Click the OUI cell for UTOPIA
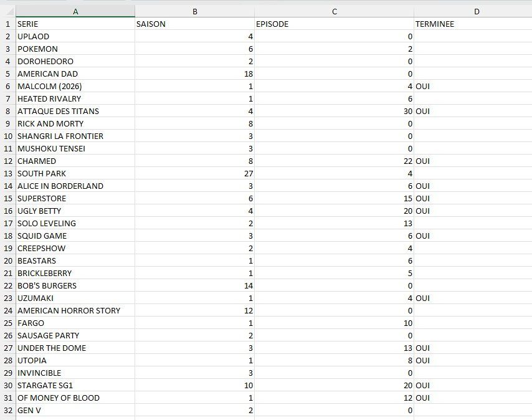Image resolution: width=532 pixels, height=420 pixels. 473,361
